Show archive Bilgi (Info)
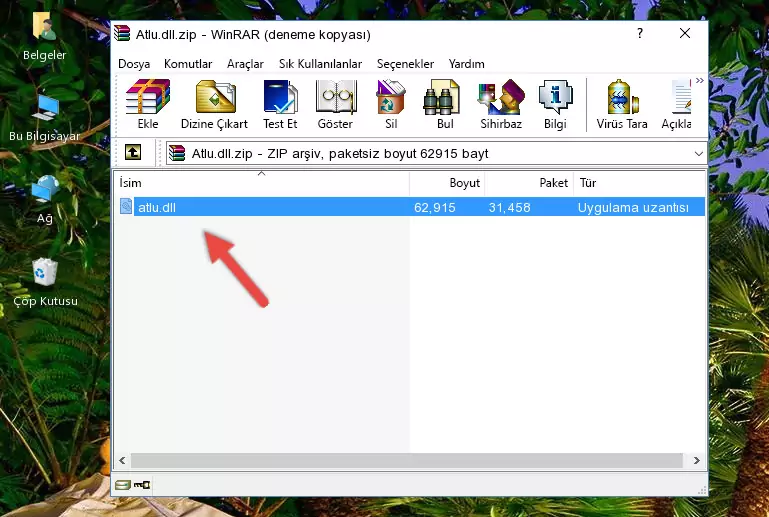This screenshot has width=769, height=517. [555, 104]
